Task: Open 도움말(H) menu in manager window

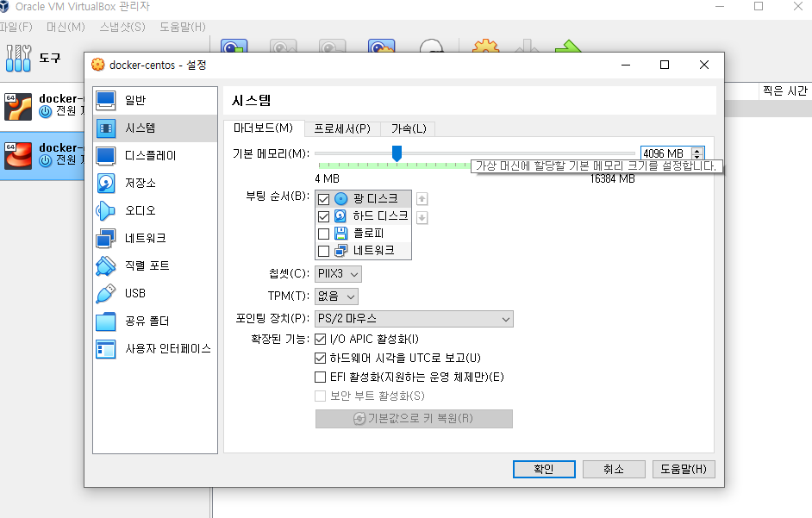Action: tap(182, 27)
